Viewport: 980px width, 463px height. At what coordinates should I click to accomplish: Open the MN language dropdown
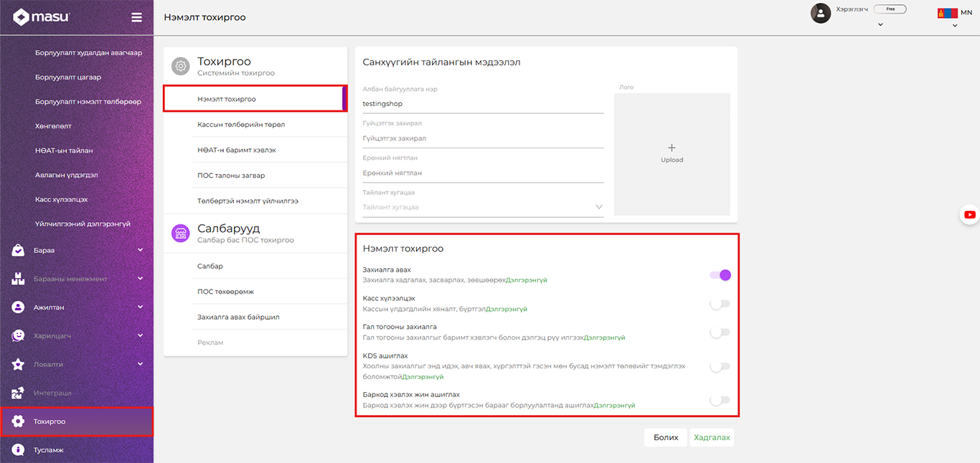(954, 18)
